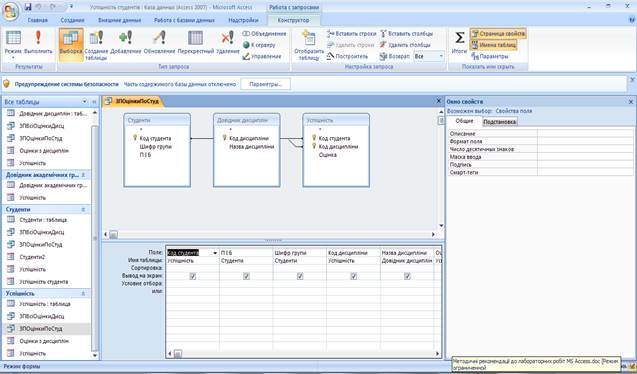Open the Все таблицы navigation pane dropdown
Viewport: 637px width, 374px height.
[x=84, y=102]
